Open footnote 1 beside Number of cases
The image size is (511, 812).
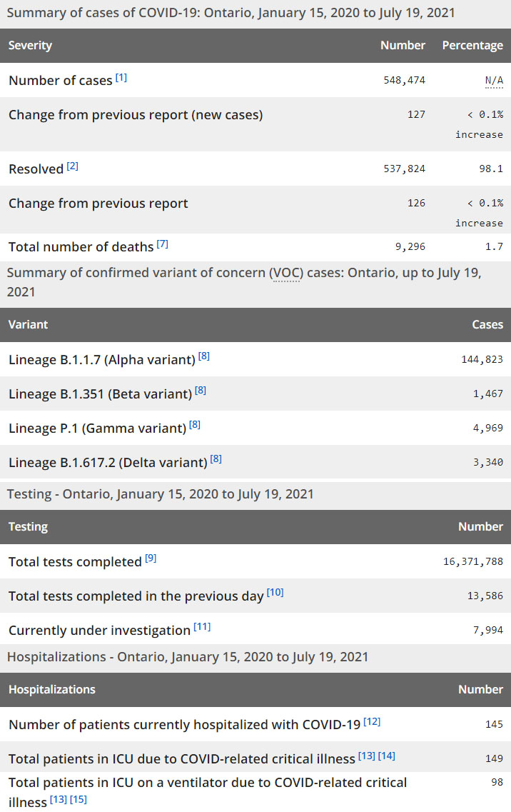click(x=121, y=78)
